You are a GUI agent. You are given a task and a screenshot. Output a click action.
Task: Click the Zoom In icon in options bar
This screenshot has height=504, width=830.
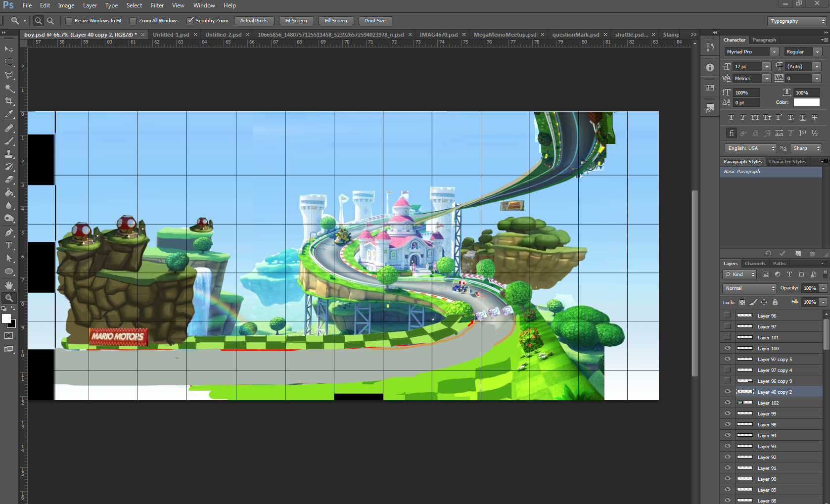38,21
